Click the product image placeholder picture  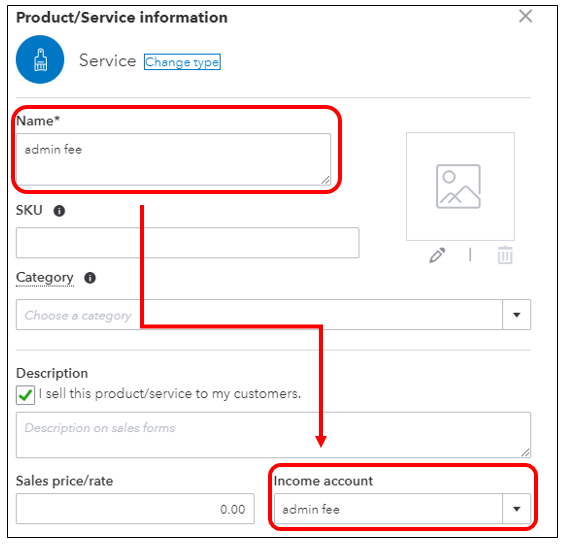pyautogui.click(x=460, y=186)
